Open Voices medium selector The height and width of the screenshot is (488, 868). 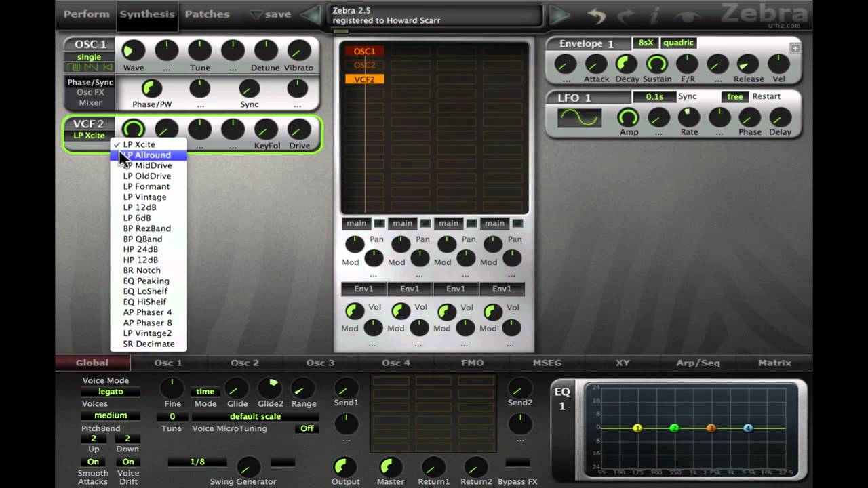(x=111, y=415)
